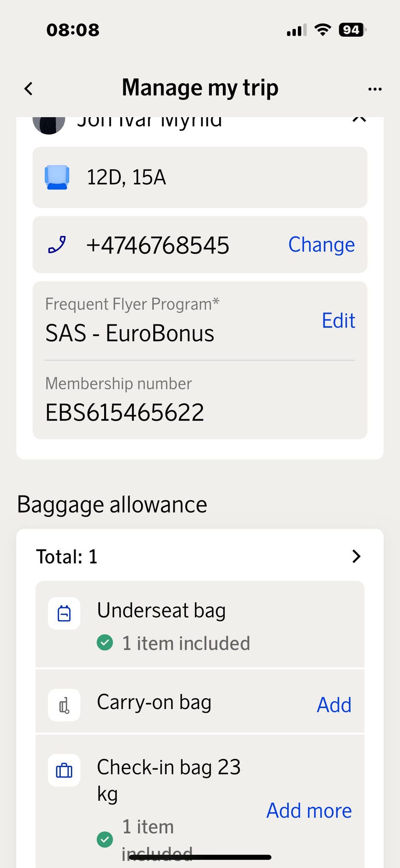Viewport: 400px width, 868px height.
Task: Edit the Frequent Flyer Program
Action: [x=338, y=321]
